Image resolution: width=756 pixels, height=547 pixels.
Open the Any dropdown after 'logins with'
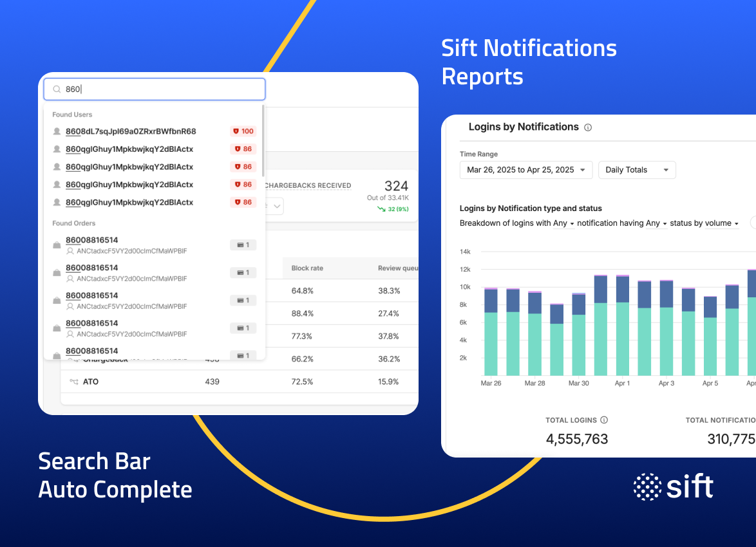[x=563, y=223]
